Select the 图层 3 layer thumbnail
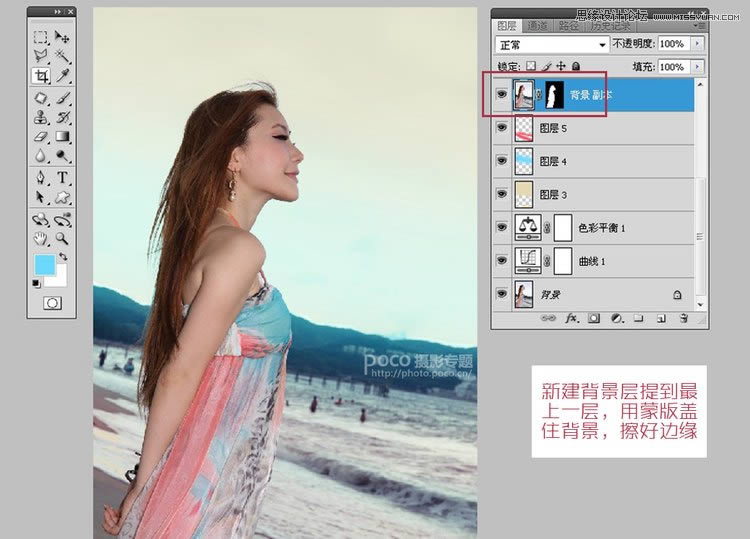 [x=524, y=194]
